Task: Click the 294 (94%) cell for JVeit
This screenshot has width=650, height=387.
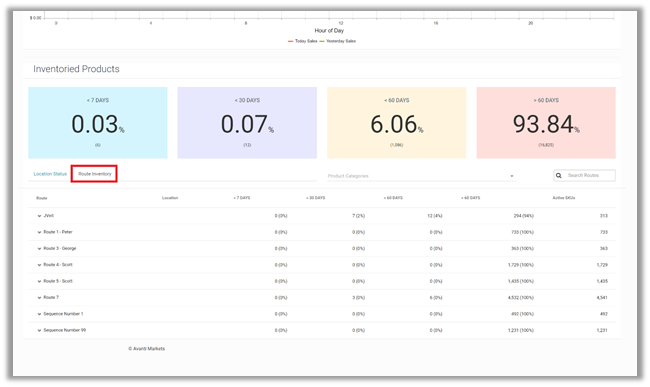Action: (x=524, y=216)
